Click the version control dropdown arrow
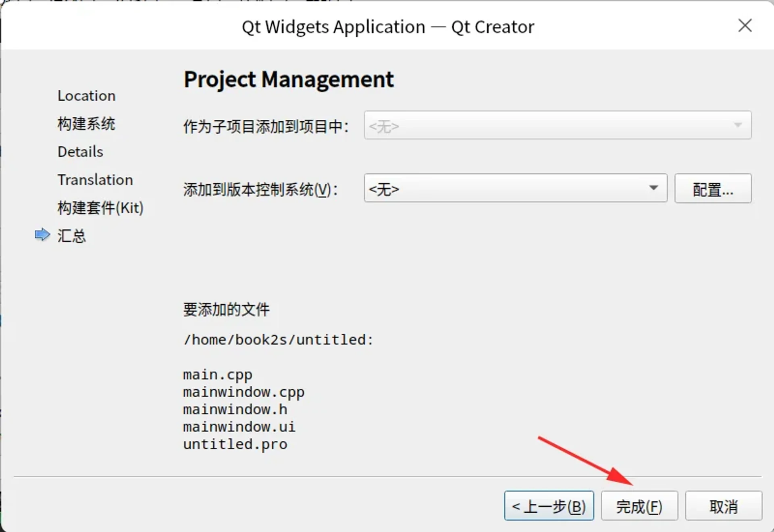This screenshot has width=774, height=532. pos(654,188)
